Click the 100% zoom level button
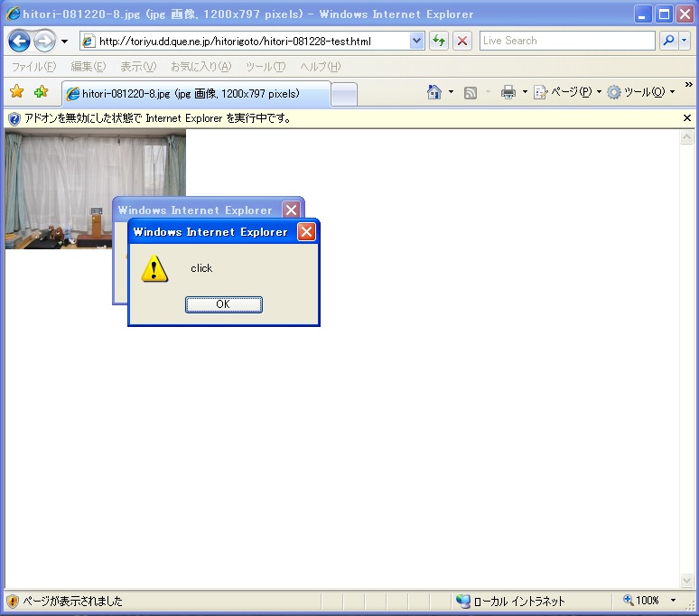Viewport: 699px width, 616px height. pyautogui.click(x=641, y=601)
